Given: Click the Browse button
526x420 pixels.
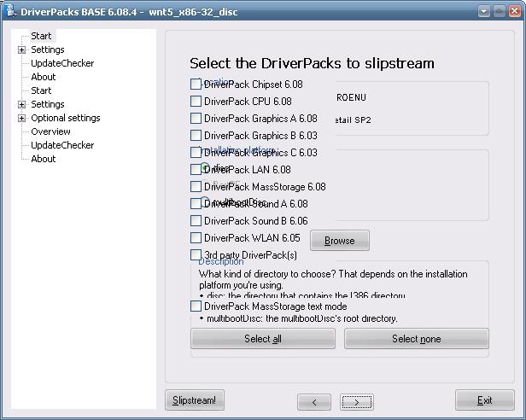Looking at the screenshot, I should coord(339,241).
